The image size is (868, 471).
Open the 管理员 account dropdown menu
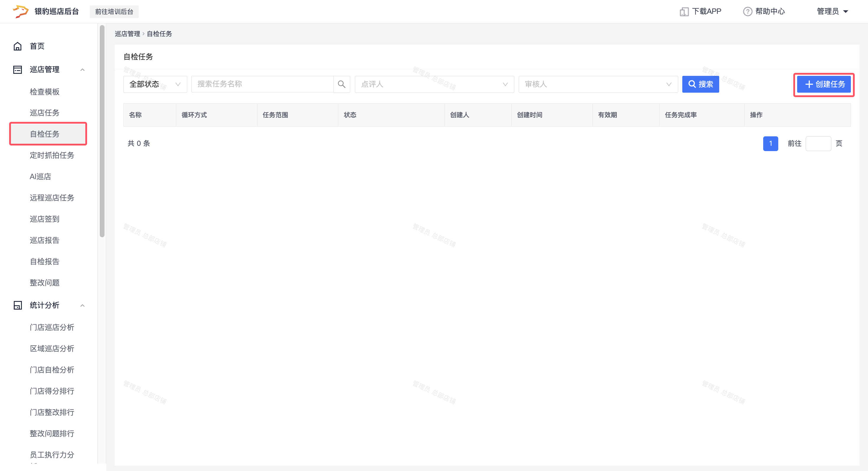point(832,12)
